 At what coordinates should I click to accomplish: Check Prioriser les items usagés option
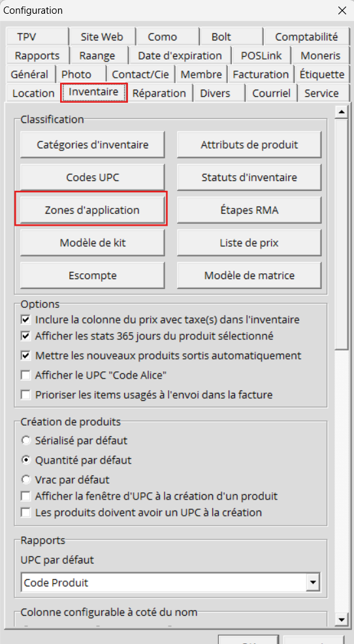coord(26,395)
